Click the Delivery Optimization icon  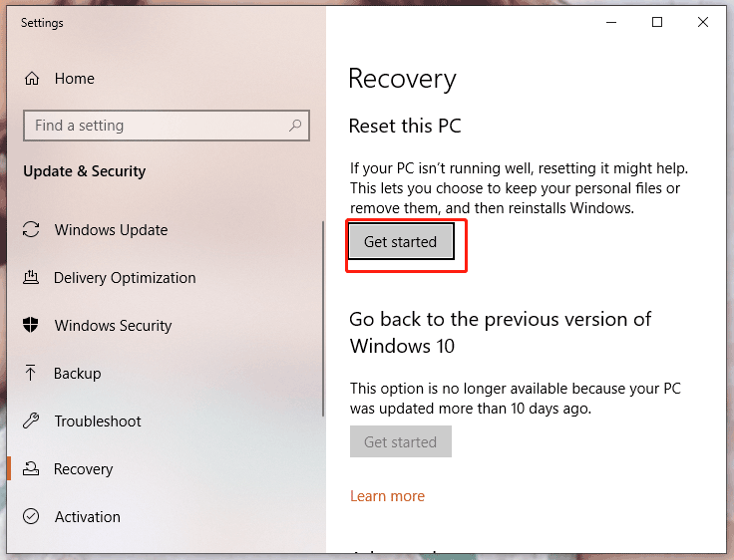point(31,278)
